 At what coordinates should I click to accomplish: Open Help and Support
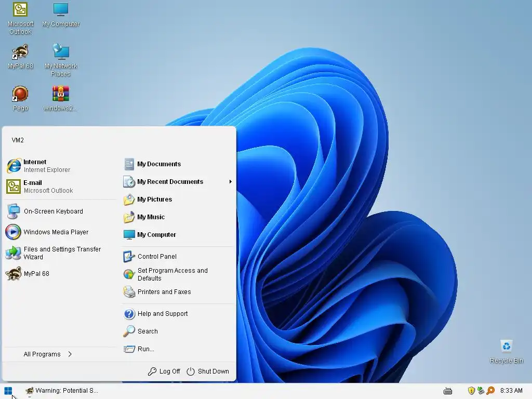click(x=178, y=314)
